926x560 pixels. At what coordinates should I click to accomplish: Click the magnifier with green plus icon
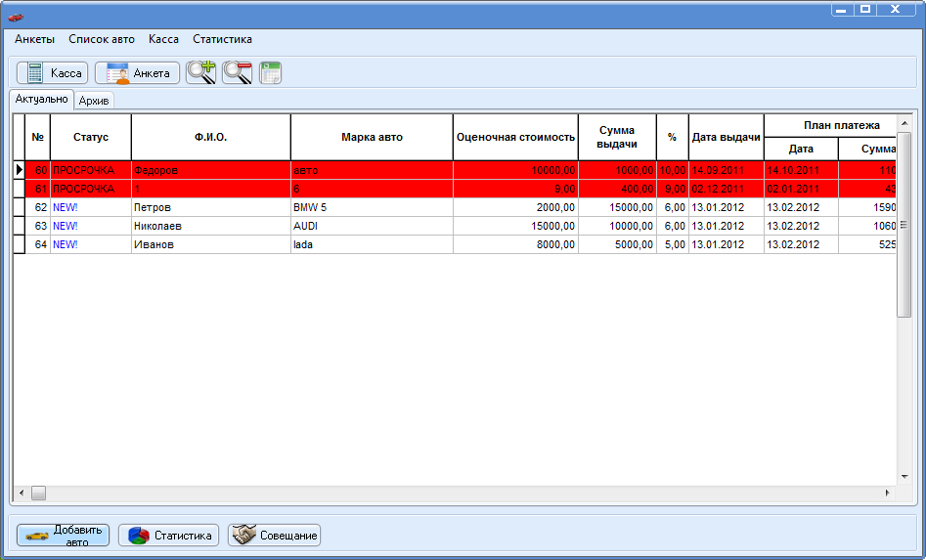click(x=201, y=72)
